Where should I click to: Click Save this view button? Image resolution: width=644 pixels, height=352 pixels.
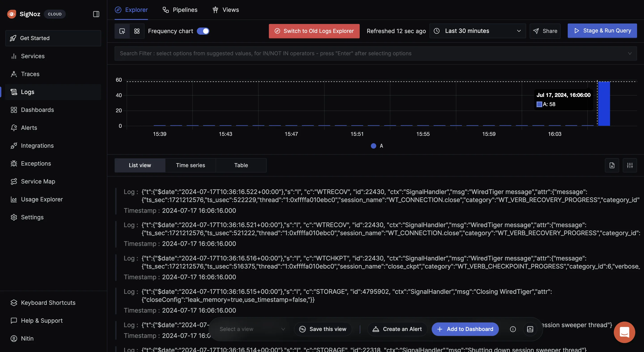[323, 329]
